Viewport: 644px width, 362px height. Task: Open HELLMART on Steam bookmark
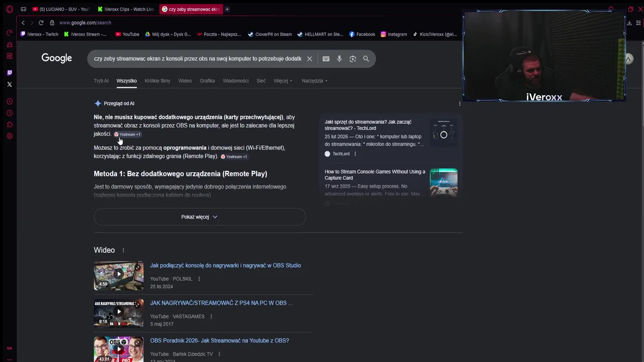(320, 35)
